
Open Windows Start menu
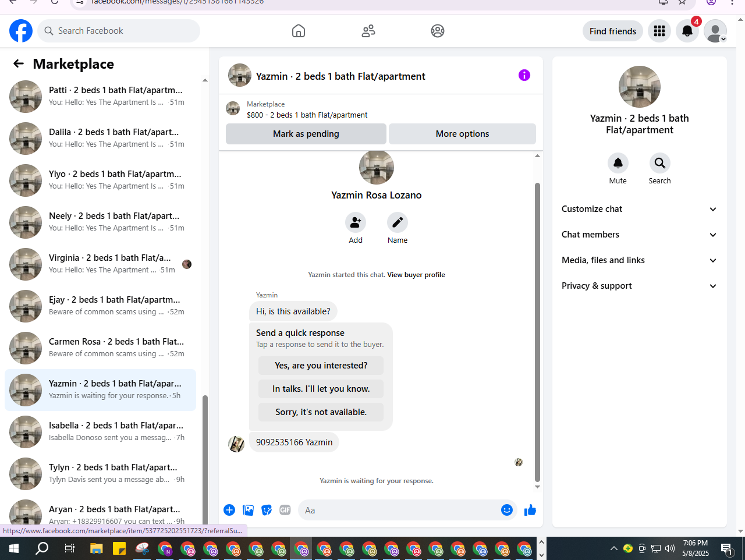point(14,548)
